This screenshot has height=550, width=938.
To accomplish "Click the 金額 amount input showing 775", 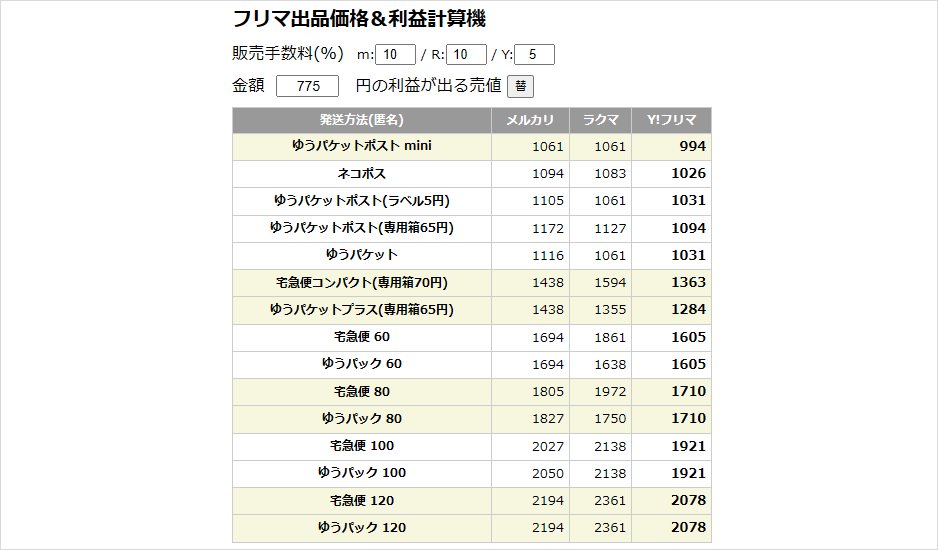I will 307,86.
